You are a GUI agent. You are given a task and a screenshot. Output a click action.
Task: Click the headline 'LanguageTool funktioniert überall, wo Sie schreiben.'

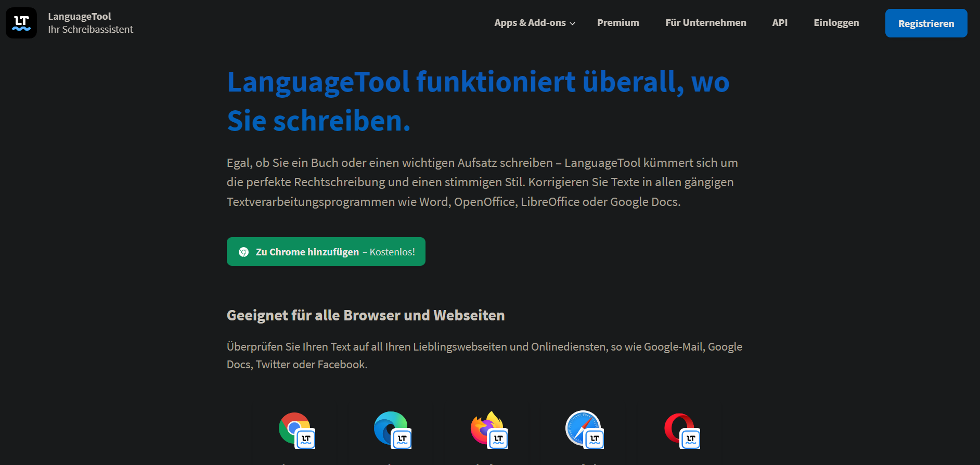[478, 101]
